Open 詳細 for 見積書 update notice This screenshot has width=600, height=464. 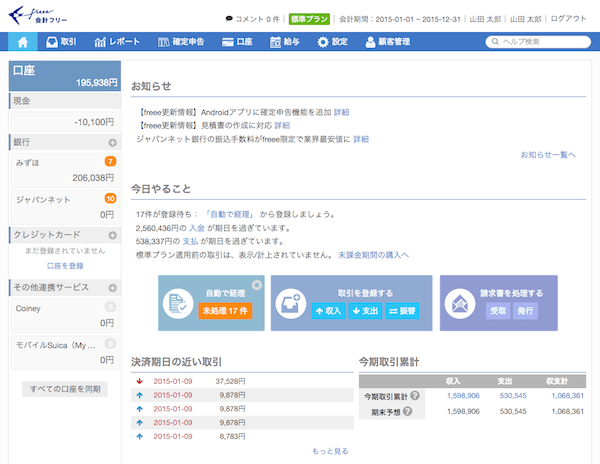pyautogui.click(x=282, y=125)
